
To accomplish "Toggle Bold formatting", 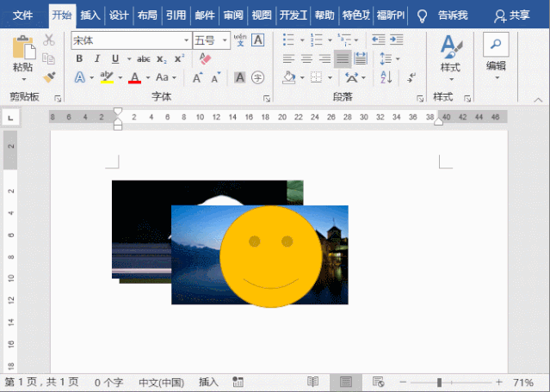I will [79, 58].
